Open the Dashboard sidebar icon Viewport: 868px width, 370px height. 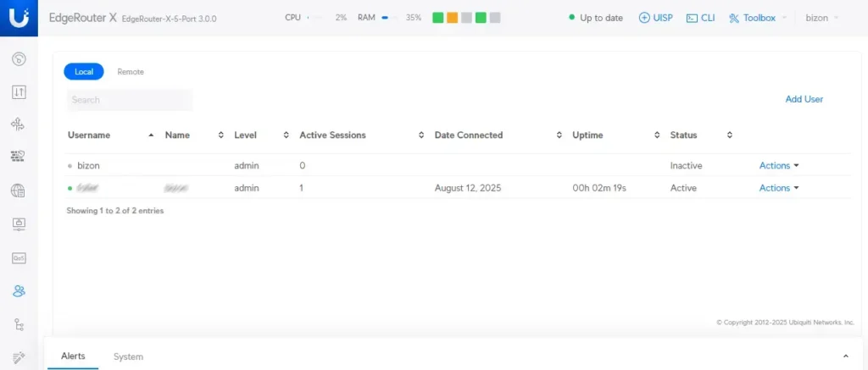coord(19,58)
